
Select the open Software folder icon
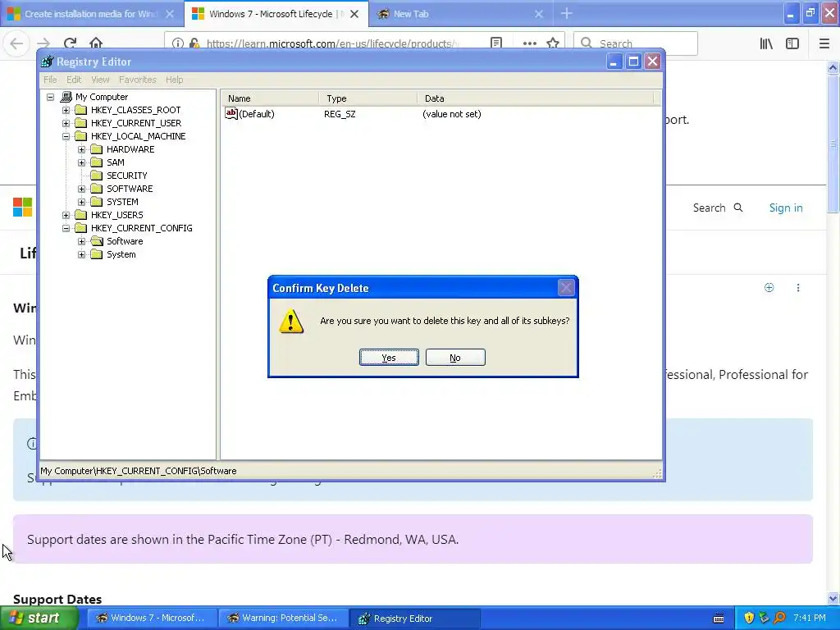pos(97,241)
